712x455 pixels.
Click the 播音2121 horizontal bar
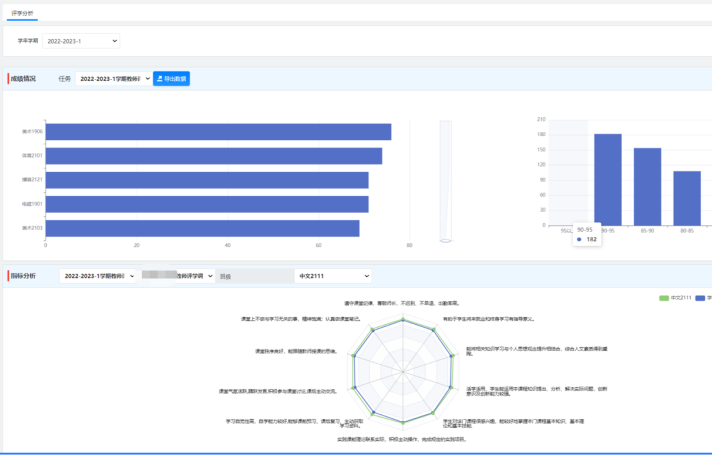[207, 180]
